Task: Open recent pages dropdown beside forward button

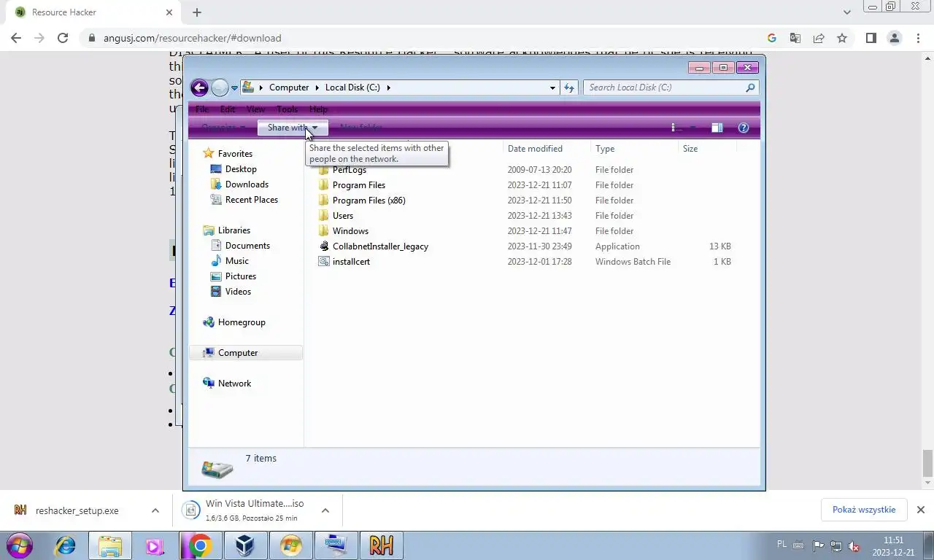Action: click(234, 87)
